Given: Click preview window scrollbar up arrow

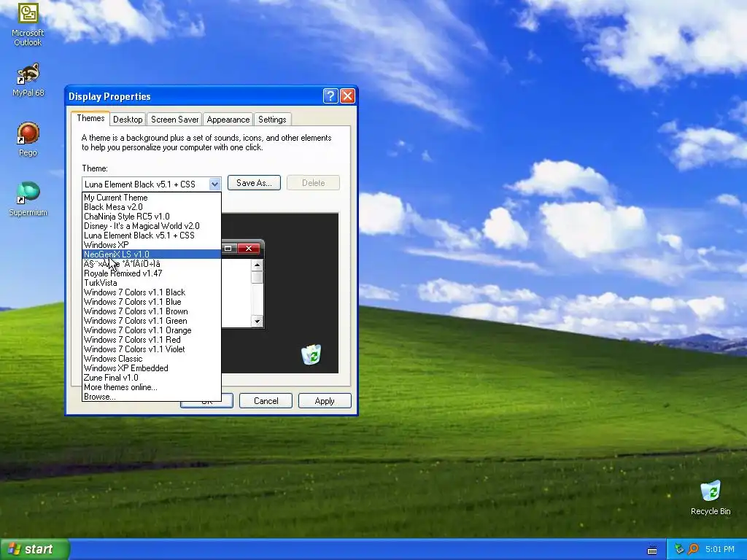Looking at the screenshot, I should pos(258,265).
